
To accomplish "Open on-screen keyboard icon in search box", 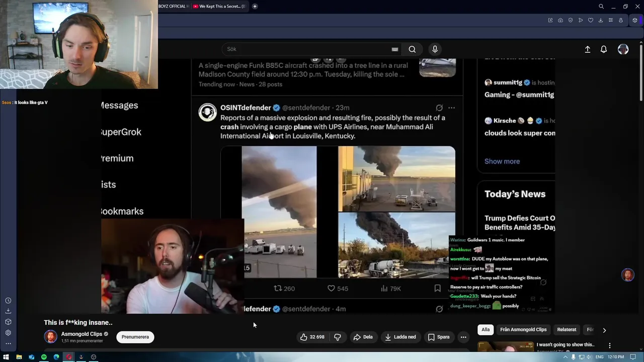I will 395,49.
